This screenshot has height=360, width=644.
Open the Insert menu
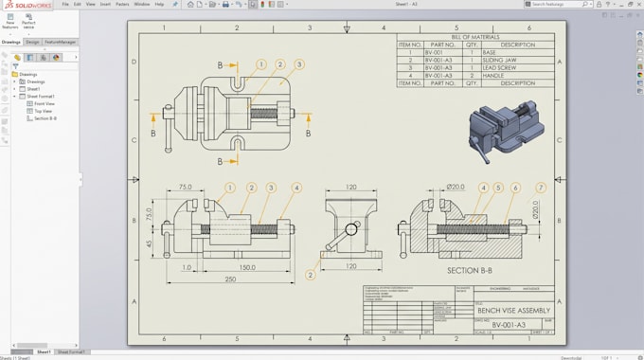click(105, 4)
